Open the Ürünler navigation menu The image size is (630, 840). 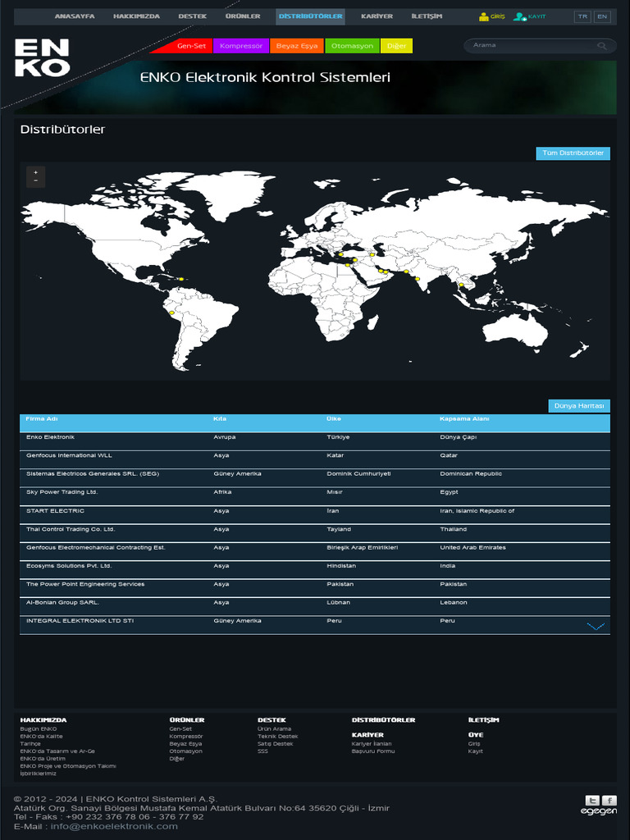243,16
